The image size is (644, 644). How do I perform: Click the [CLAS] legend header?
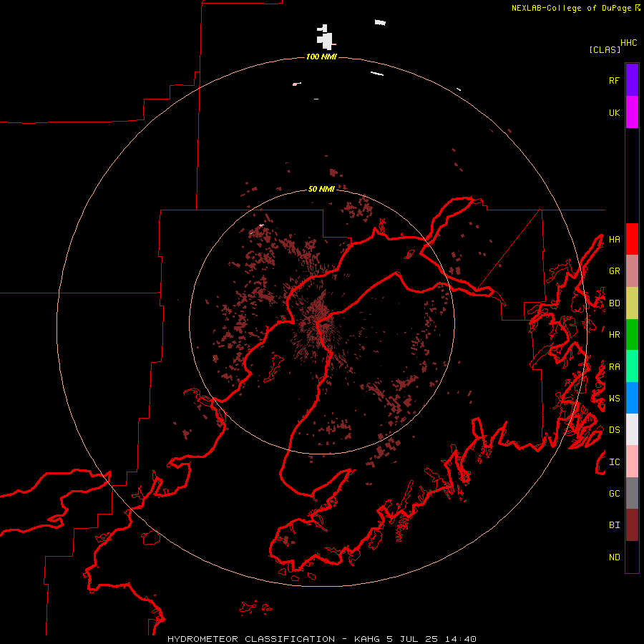click(x=605, y=49)
